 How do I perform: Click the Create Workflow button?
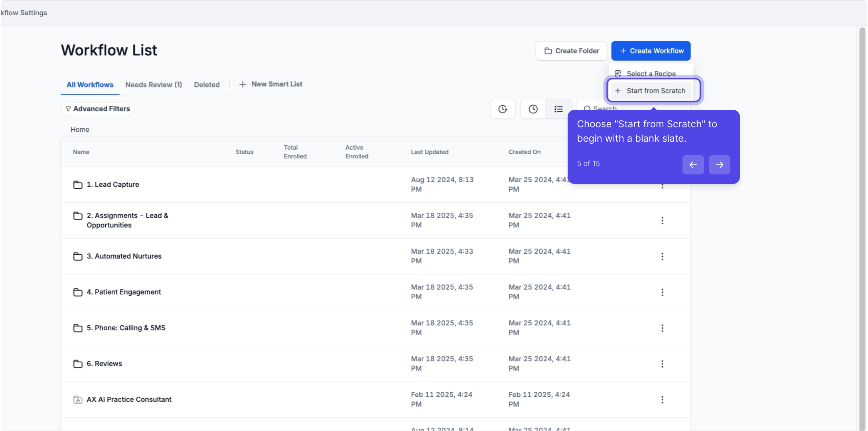[651, 51]
